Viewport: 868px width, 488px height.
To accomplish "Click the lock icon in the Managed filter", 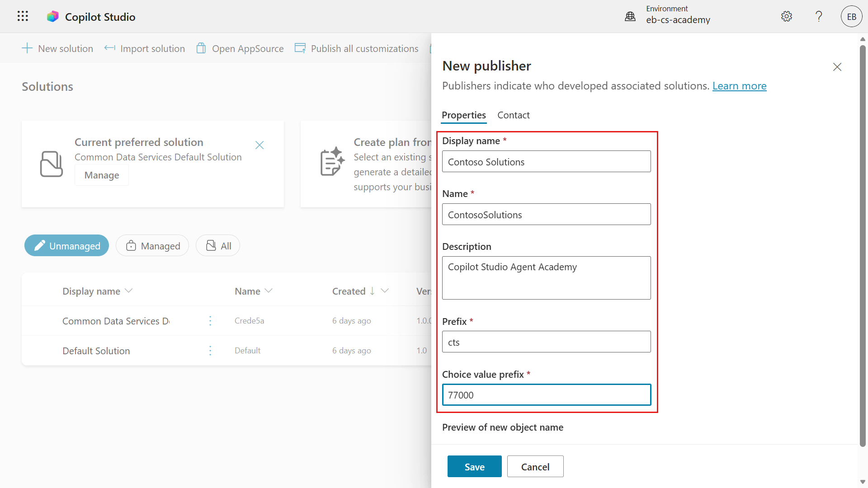I will coord(131,245).
